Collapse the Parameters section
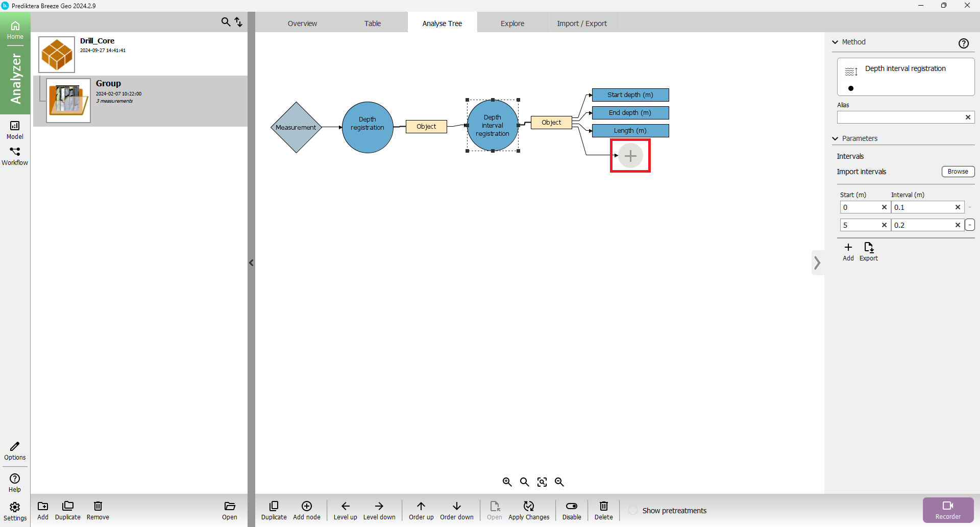The height and width of the screenshot is (527, 980). click(x=836, y=138)
